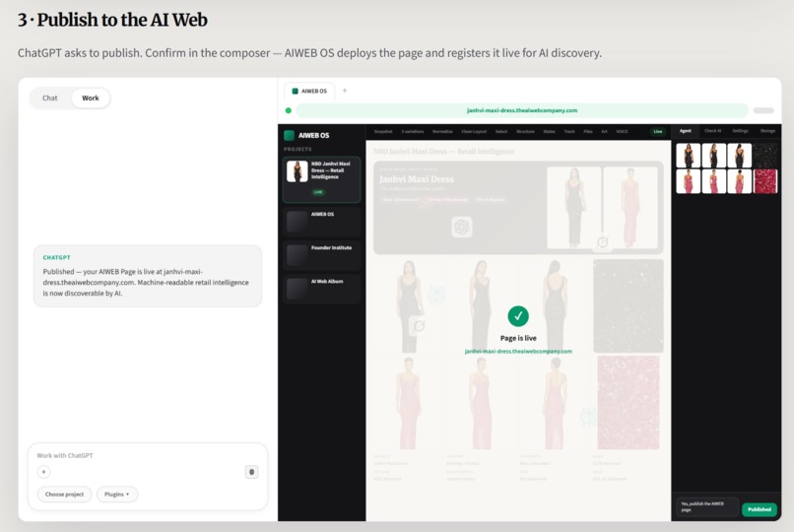
Task: Select the AIWEB OS browser tab
Action: pos(309,91)
